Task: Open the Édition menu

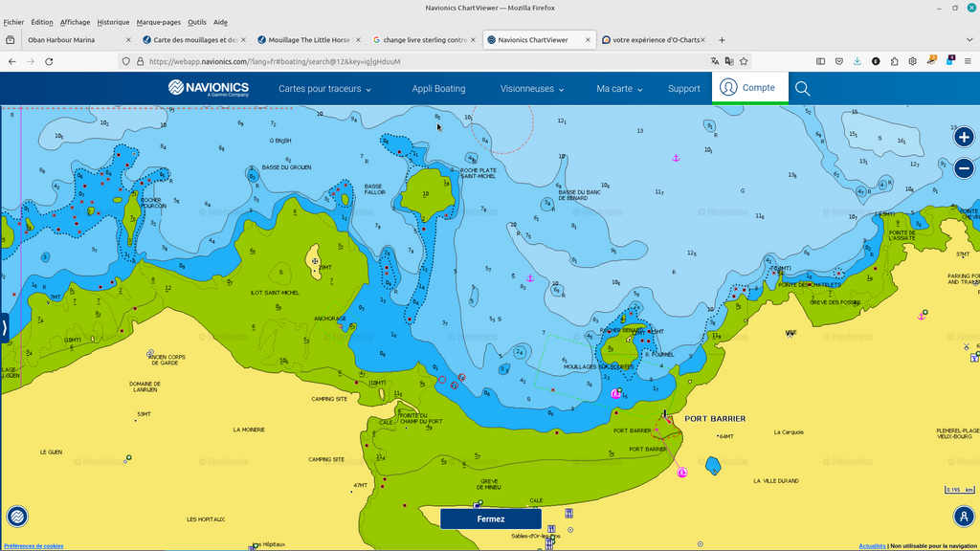Action: [42, 22]
